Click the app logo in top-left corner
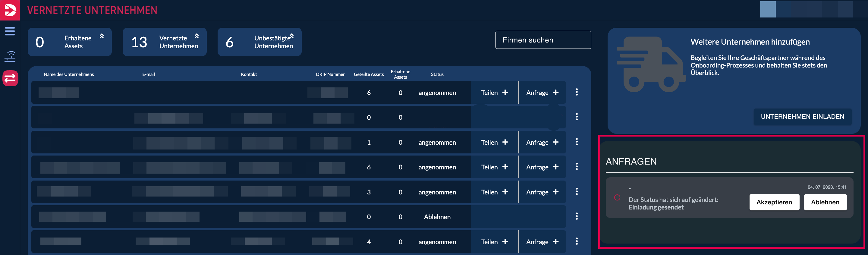 click(10, 10)
